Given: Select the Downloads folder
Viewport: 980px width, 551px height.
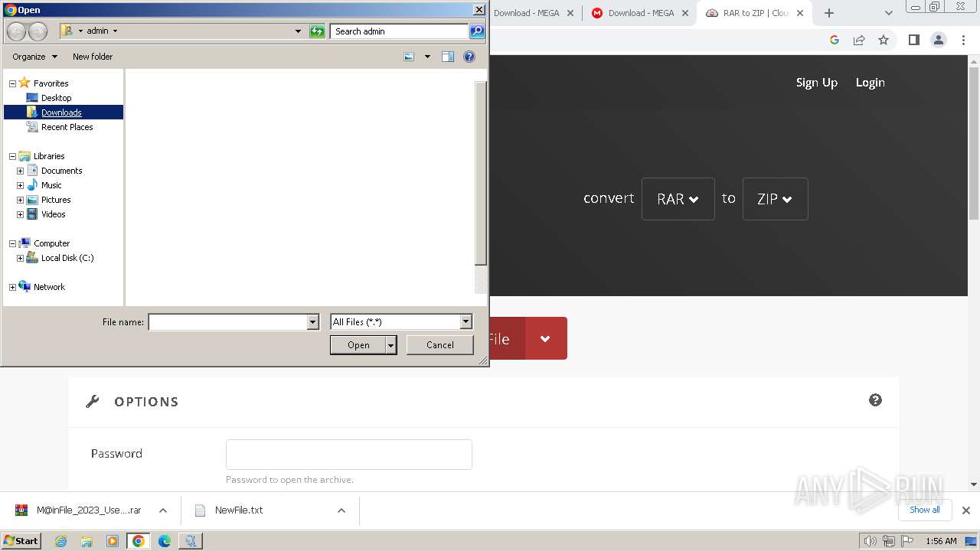Looking at the screenshot, I should [61, 112].
